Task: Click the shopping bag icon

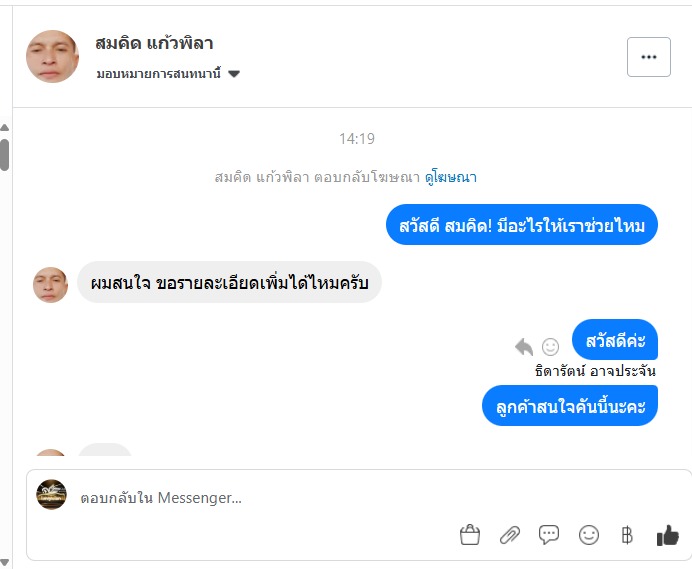Action: coord(470,535)
